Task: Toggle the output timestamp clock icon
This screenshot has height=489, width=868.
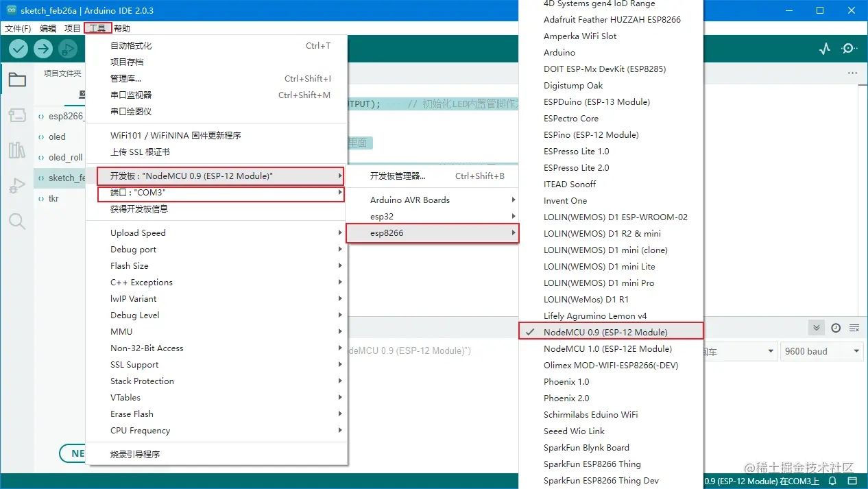Action: (x=836, y=328)
